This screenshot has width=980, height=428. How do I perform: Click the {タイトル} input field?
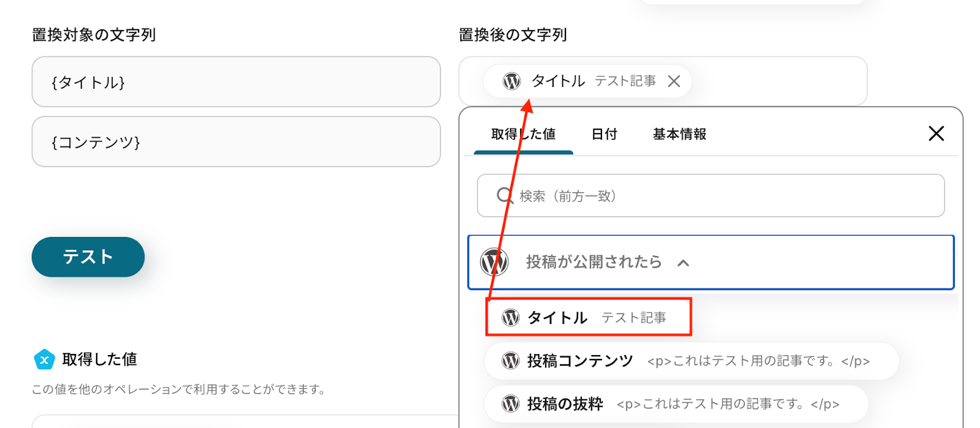tap(236, 82)
